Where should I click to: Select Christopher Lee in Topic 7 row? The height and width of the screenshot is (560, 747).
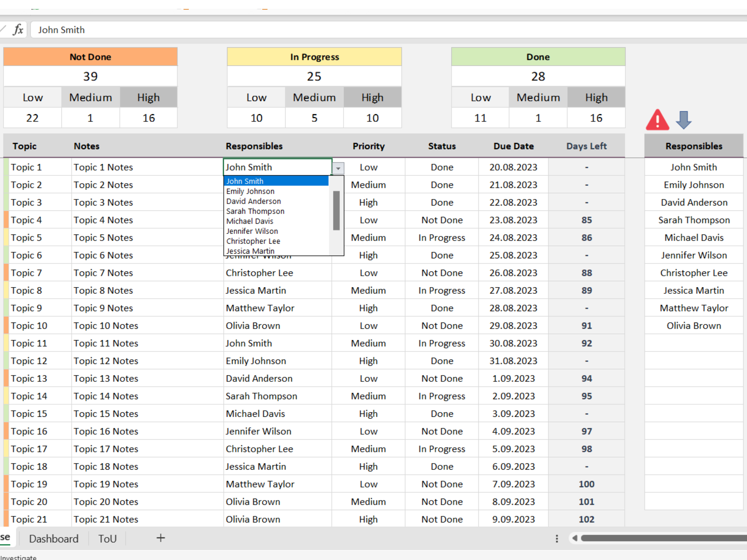coord(277,273)
